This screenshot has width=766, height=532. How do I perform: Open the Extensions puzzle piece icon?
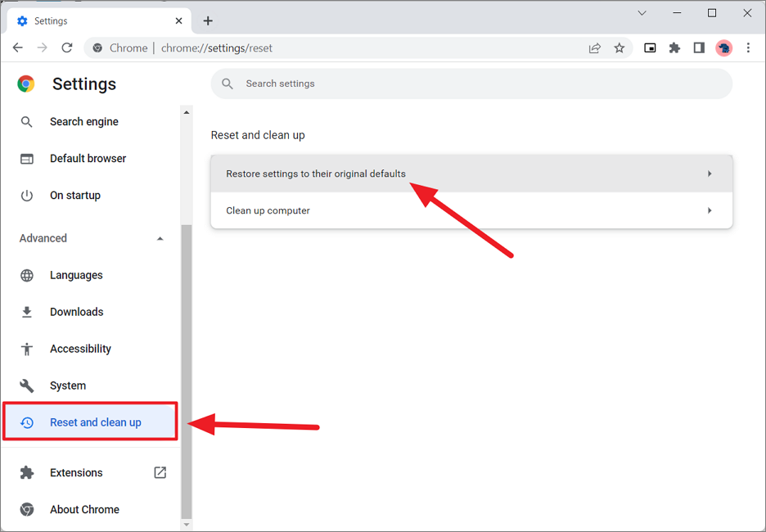[x=674, y=48]
